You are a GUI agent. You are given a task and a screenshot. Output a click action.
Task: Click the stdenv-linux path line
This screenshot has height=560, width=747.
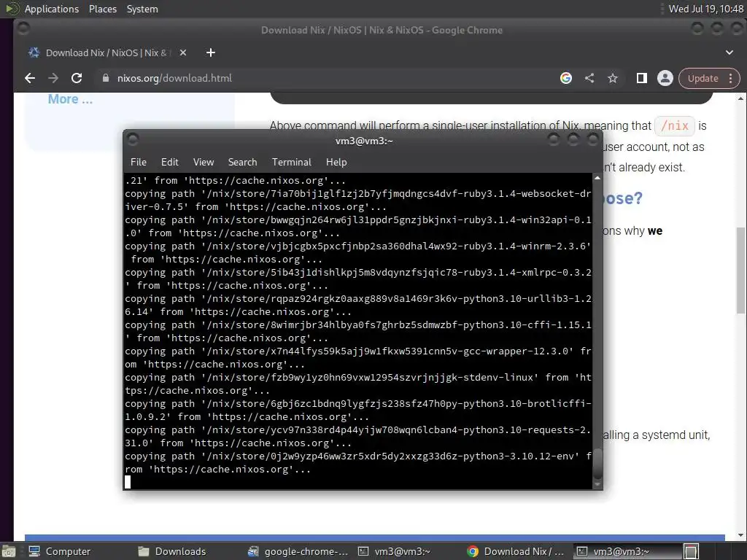coord(358,384)
